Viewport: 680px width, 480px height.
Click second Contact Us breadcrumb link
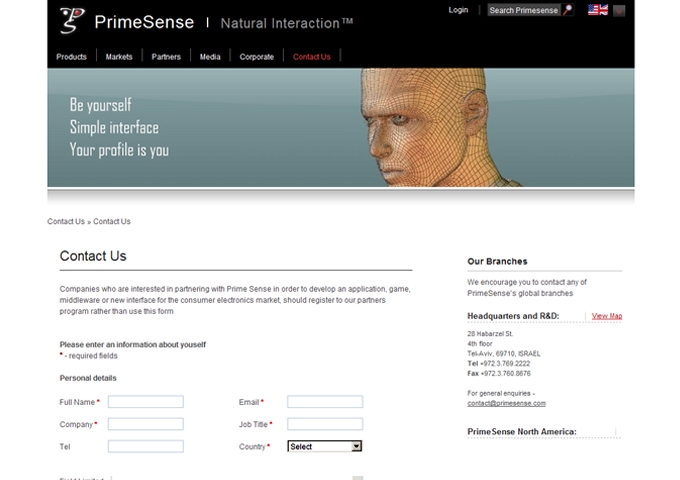click(111, 222)
